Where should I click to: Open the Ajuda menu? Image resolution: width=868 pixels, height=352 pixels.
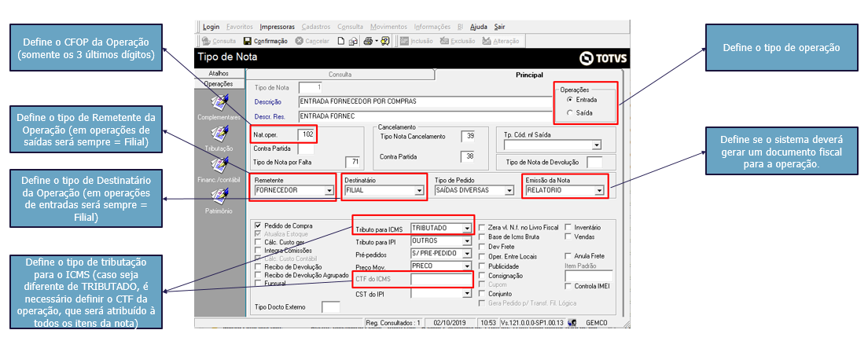[x=479, y=27]
